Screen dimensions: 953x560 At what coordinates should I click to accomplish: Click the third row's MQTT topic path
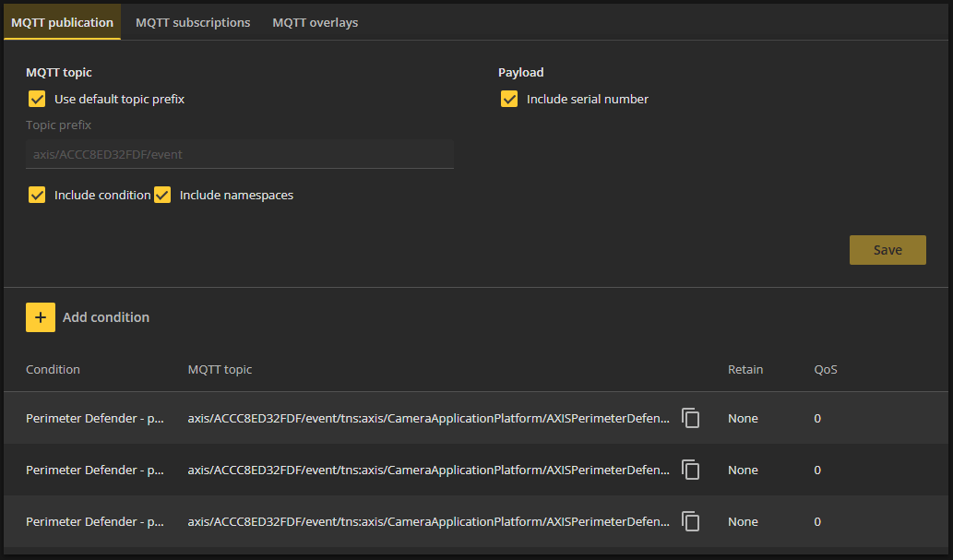(x=428, y=521)
